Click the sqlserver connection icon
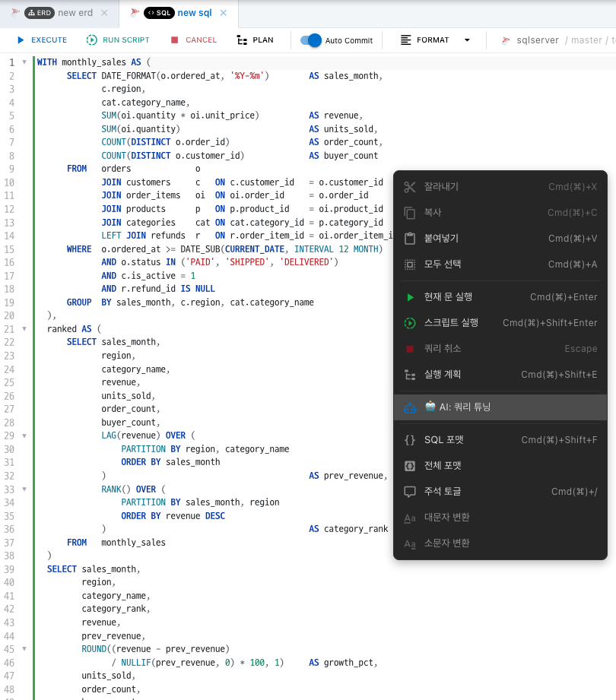 pos(506,40)
